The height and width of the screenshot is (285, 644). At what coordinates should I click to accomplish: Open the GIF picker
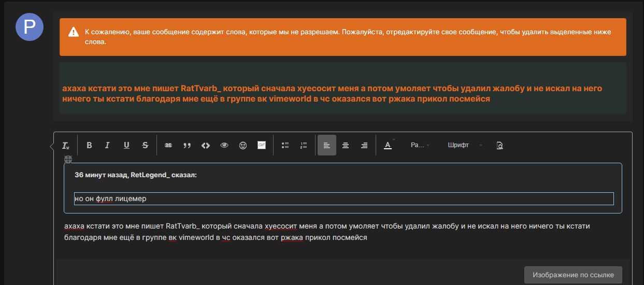coord(262,145)
